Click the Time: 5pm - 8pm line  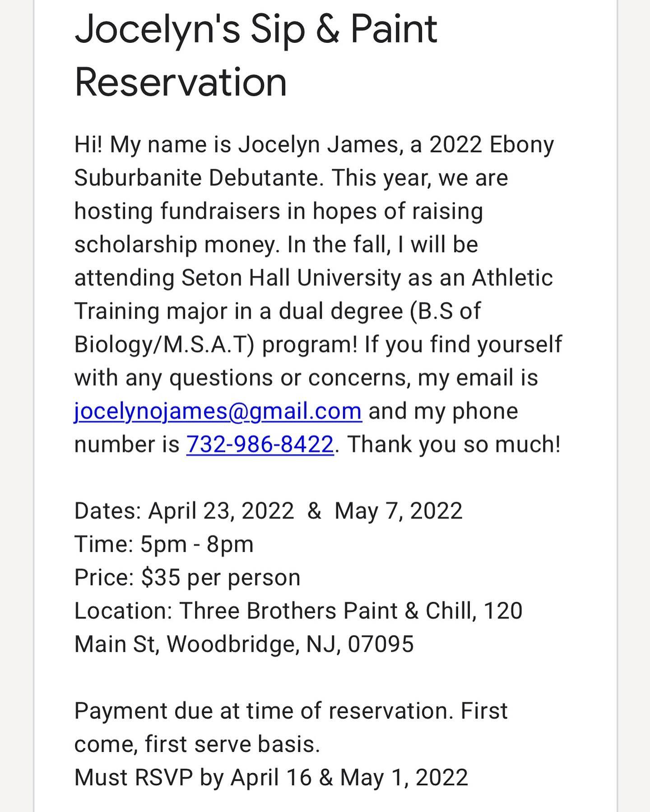click(164, 544)
